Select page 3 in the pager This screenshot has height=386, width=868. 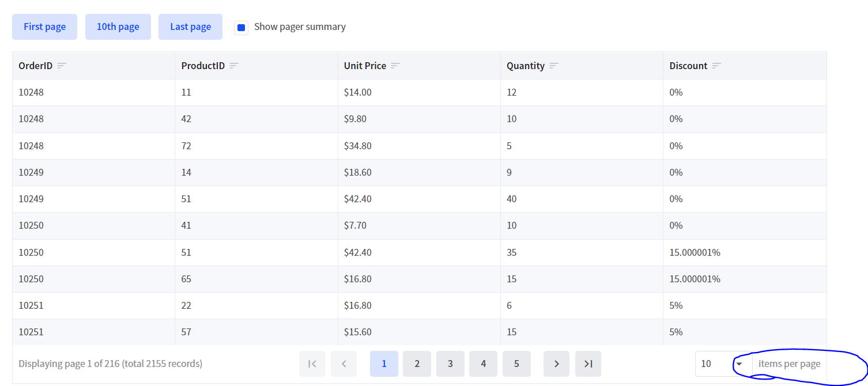pyautogui.click(x=450, y=364)
